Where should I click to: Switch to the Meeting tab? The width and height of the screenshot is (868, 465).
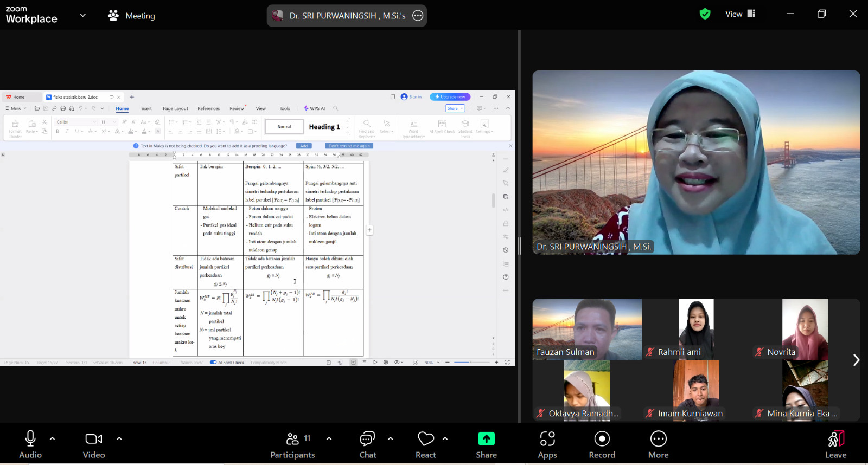pyautogui.click(x=132, y=16)
